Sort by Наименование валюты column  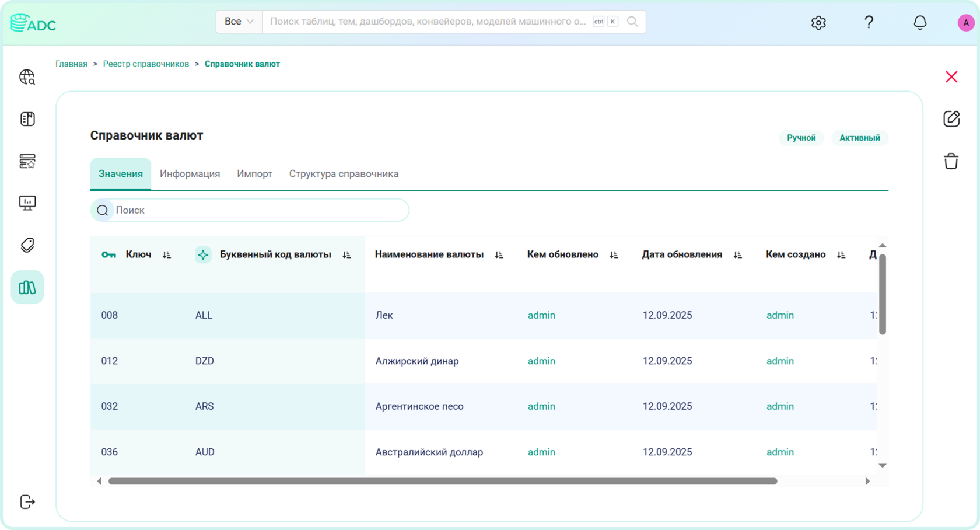pyautogui.click(x=499, y=255)
